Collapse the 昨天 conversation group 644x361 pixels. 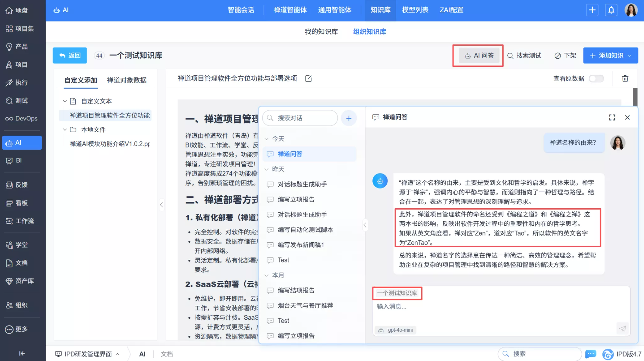[x=267, y=169]
